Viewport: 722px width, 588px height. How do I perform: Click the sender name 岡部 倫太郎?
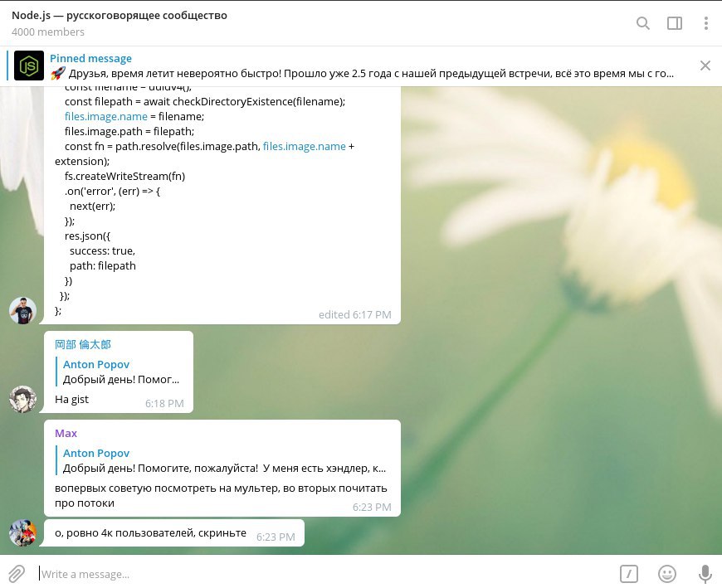coord(83,344)
